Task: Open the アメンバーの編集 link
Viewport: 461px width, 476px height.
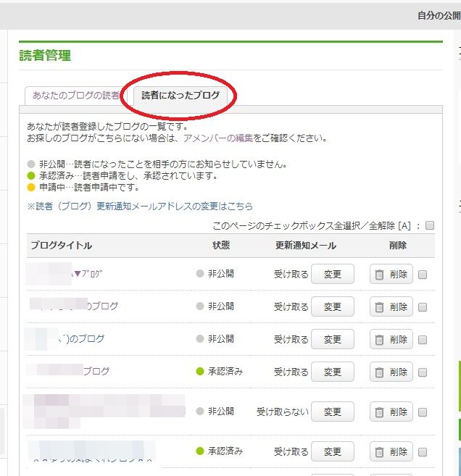Action: 217,138
